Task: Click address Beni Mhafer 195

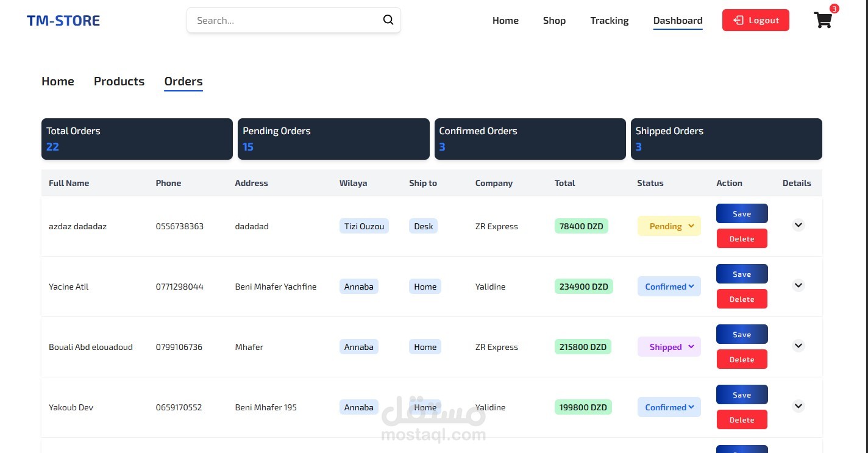Action: 266,407
